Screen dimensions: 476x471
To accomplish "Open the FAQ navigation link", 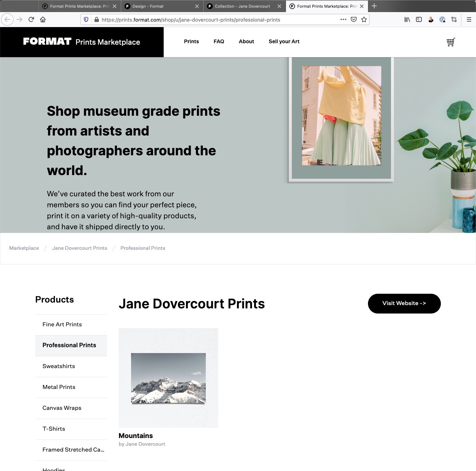I will pyautogui.click(x=219, y=41).
